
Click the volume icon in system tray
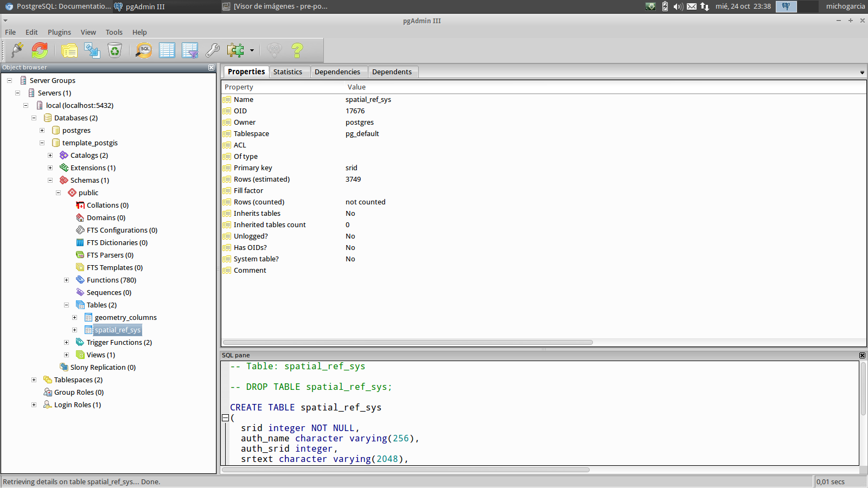point(678,7)
